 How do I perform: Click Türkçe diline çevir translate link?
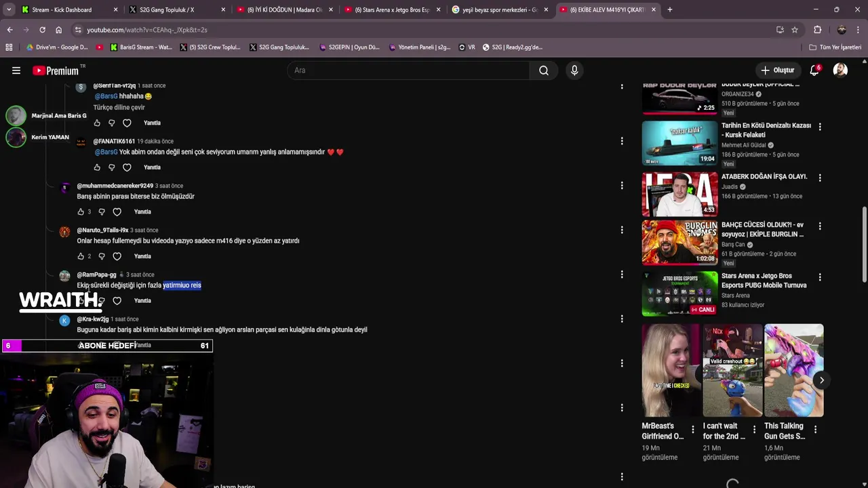(119, 107)
